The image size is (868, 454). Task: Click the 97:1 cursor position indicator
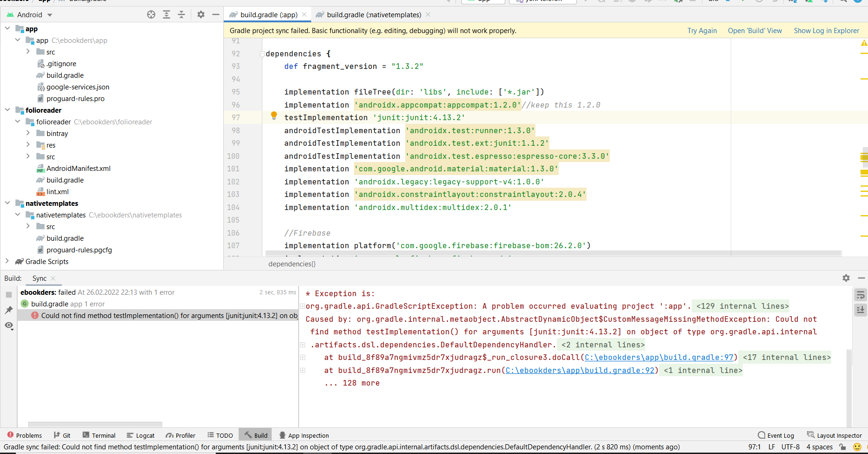[754, 447]
